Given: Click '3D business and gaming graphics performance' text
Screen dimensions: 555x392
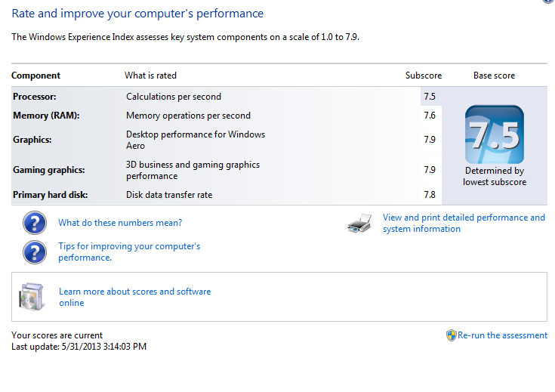Looking at the screenshot, I should pyautogui.click(x=193, y=170).
